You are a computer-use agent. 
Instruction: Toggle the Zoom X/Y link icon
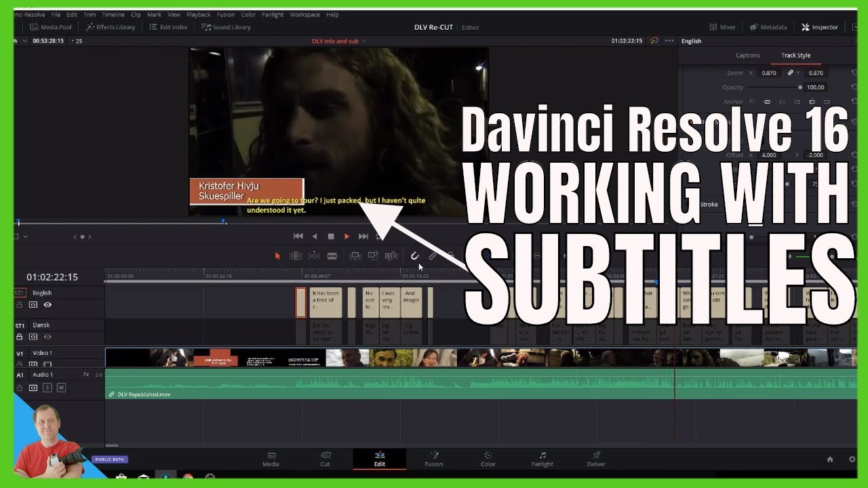tap(790, 73)
